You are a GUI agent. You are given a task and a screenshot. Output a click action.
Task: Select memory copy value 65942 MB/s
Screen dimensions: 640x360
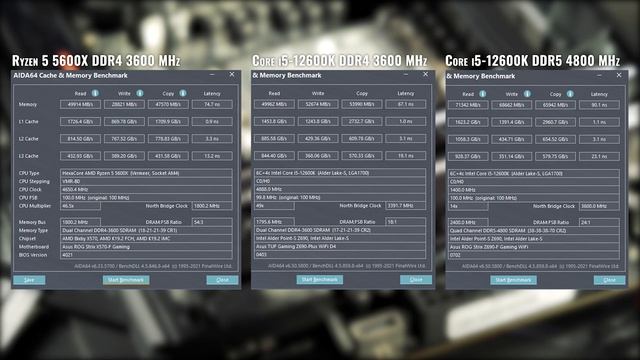[555, 105]
